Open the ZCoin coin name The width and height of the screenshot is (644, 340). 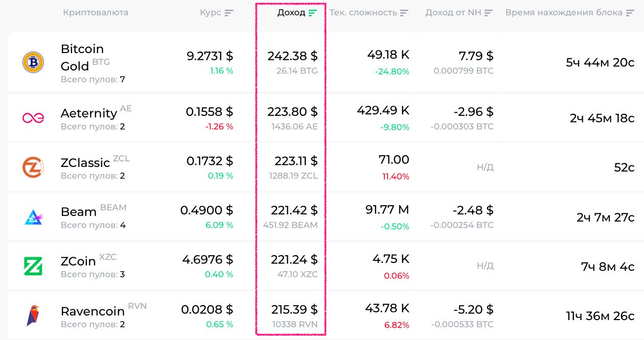(x=78, y=261)
